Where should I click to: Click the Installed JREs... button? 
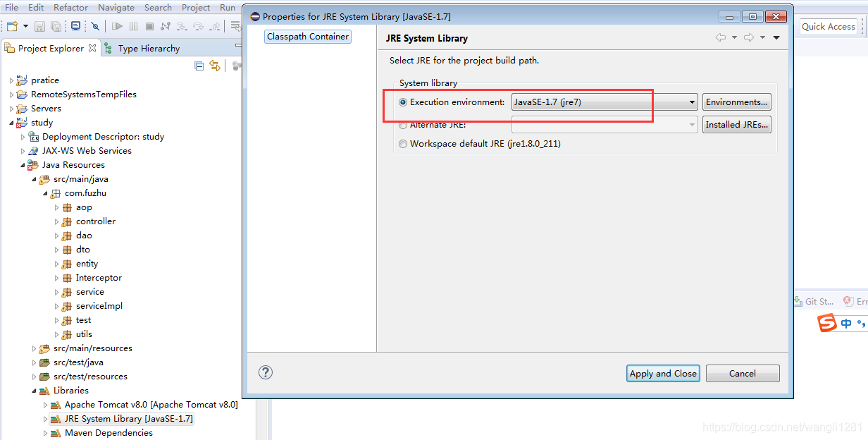pyautogui.click(x=736, y=125)
